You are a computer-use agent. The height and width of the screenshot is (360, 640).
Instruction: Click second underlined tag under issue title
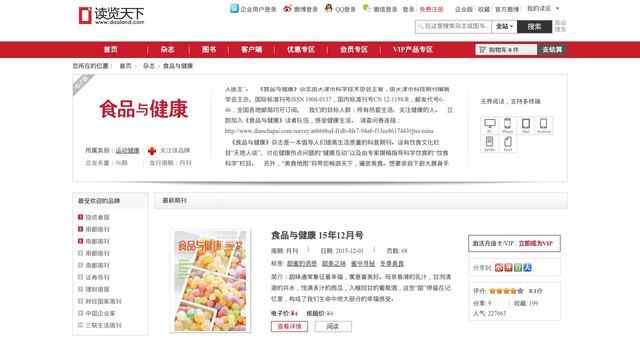[x=334, y=264]
